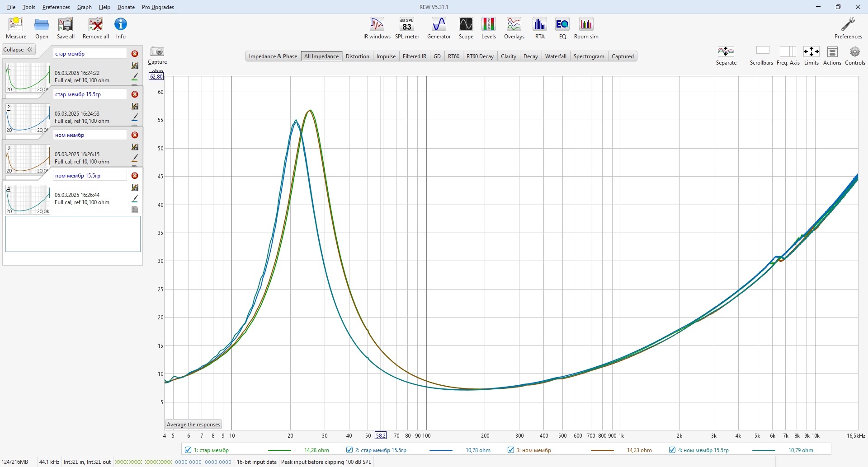Open graph Limits dialog
868x467 pixels.
811,56
